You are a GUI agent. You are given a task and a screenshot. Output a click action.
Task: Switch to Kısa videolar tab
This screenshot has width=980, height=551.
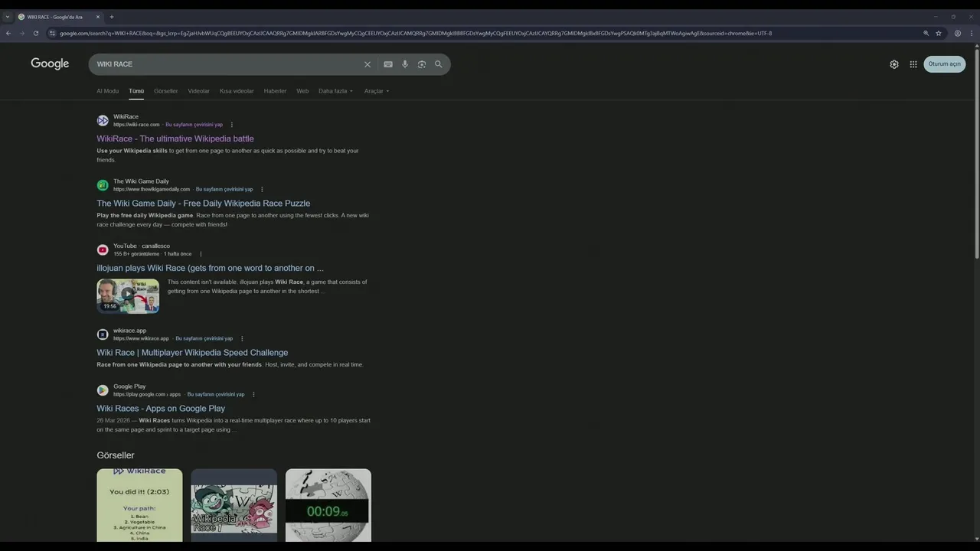(x=237, y=91)
